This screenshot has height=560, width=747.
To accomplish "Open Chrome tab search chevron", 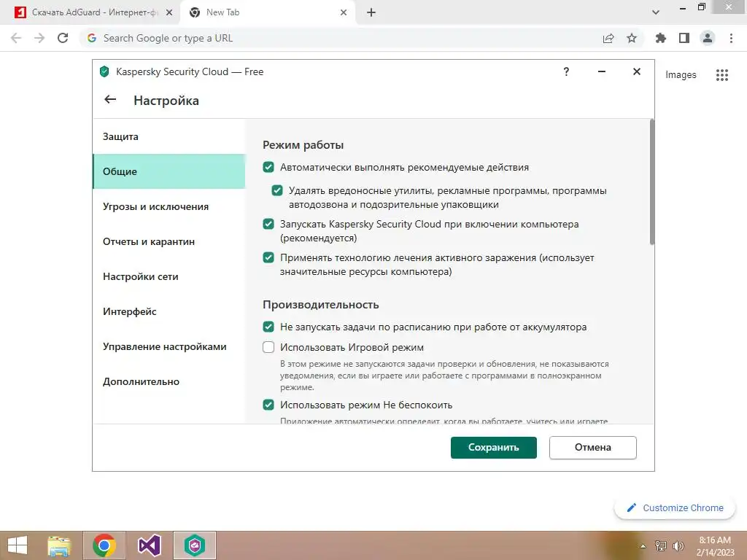I will click(x=656, y=12).
